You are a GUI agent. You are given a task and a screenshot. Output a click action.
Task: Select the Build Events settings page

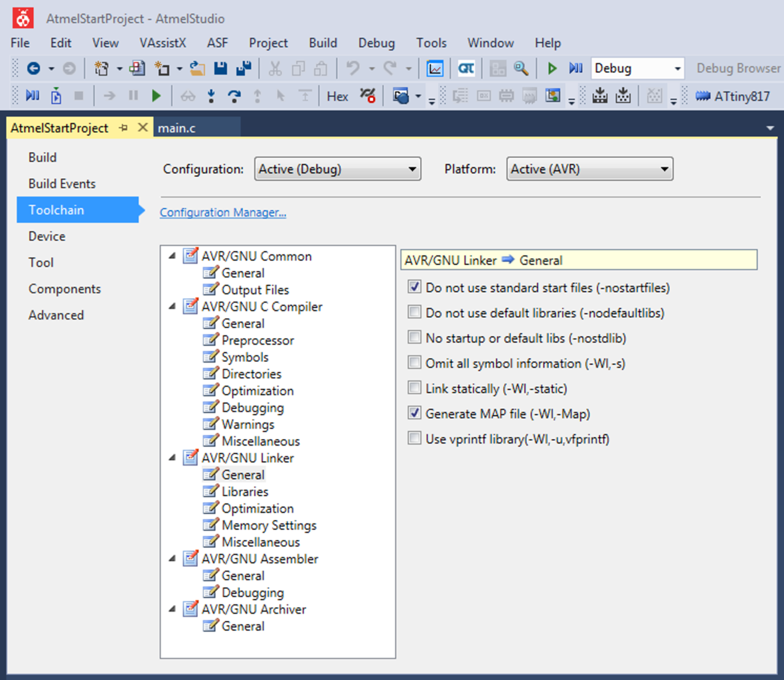coord(62,184)
